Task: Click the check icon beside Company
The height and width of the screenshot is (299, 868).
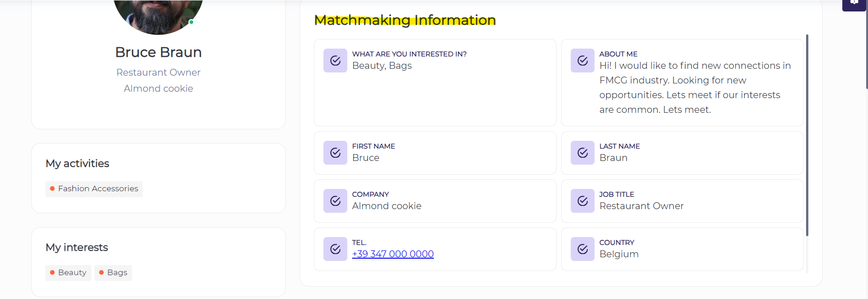Action: tap(335, 201)
